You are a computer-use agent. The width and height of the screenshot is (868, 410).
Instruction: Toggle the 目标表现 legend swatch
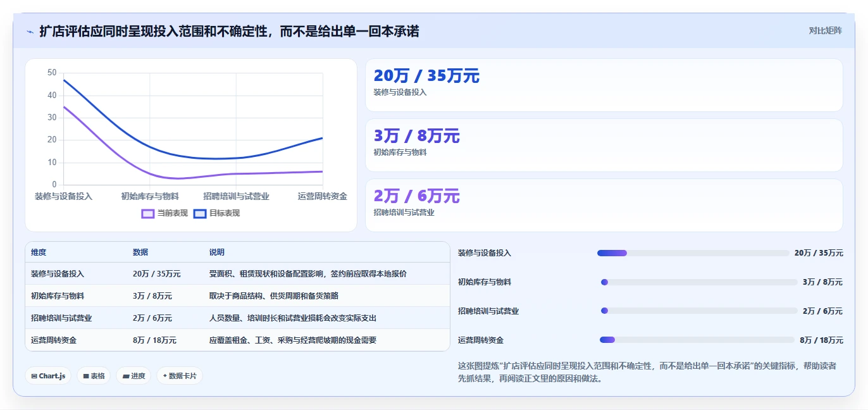[x=200, y=213]
